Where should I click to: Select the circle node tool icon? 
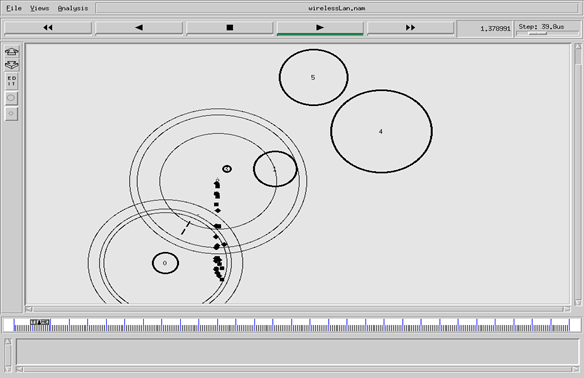[x=11, y=98]
